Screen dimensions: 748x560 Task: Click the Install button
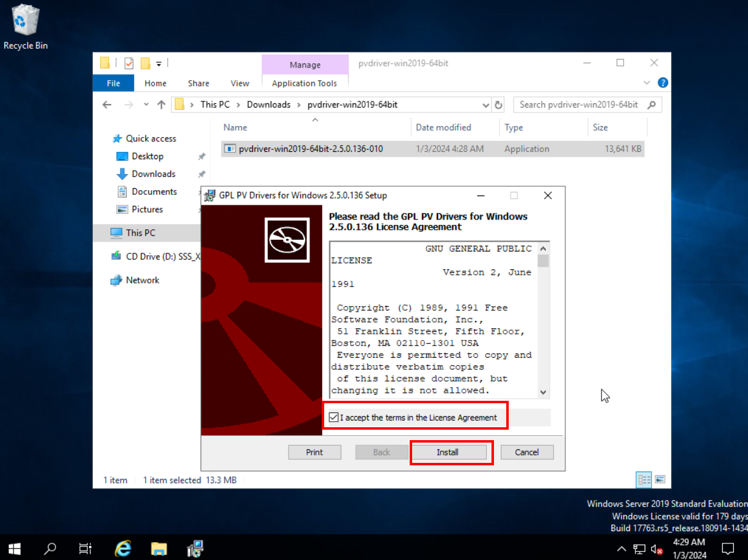click(448, 452)
